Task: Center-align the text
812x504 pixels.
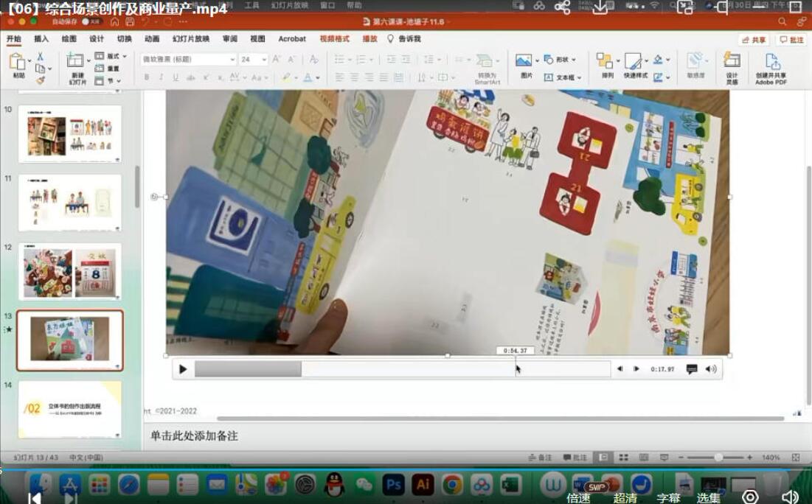Action: tap(354, 77)
